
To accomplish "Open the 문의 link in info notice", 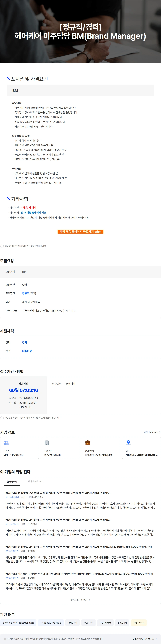I will tap(37, 246).
